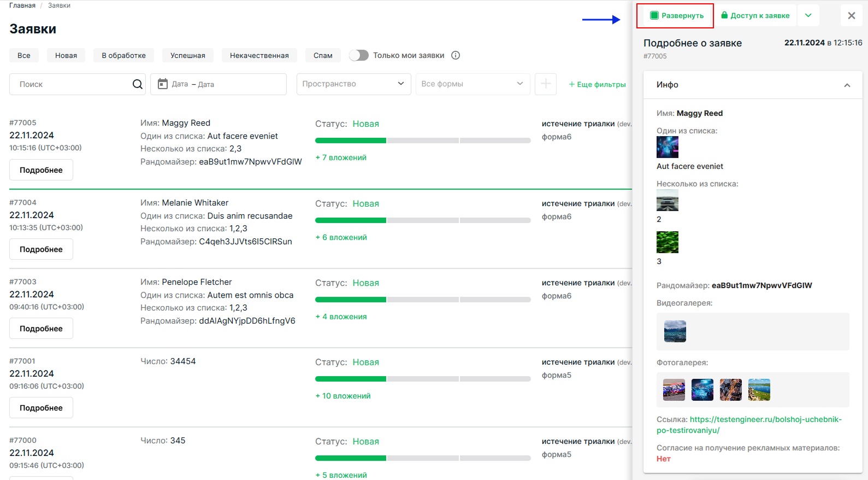Viewport: 868px width, 480px height.
Task: Go to Главная breadcrumb
Action: (x=22, y=5)
